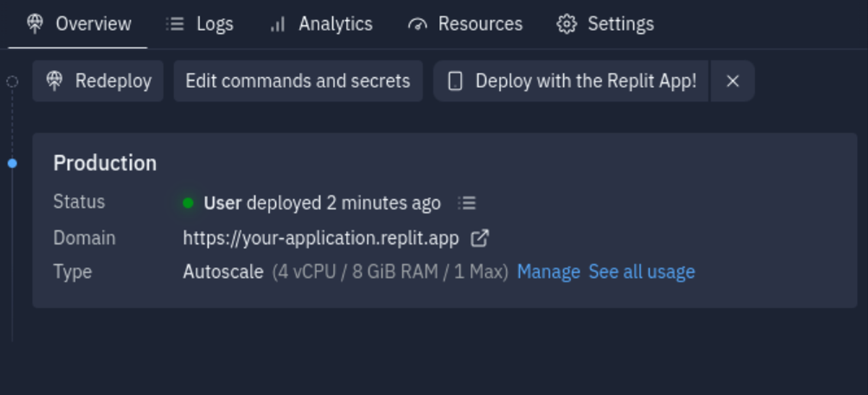Dismiss the Replit App banner
Screen dimensions: 868x395
[x=732, y=81]
